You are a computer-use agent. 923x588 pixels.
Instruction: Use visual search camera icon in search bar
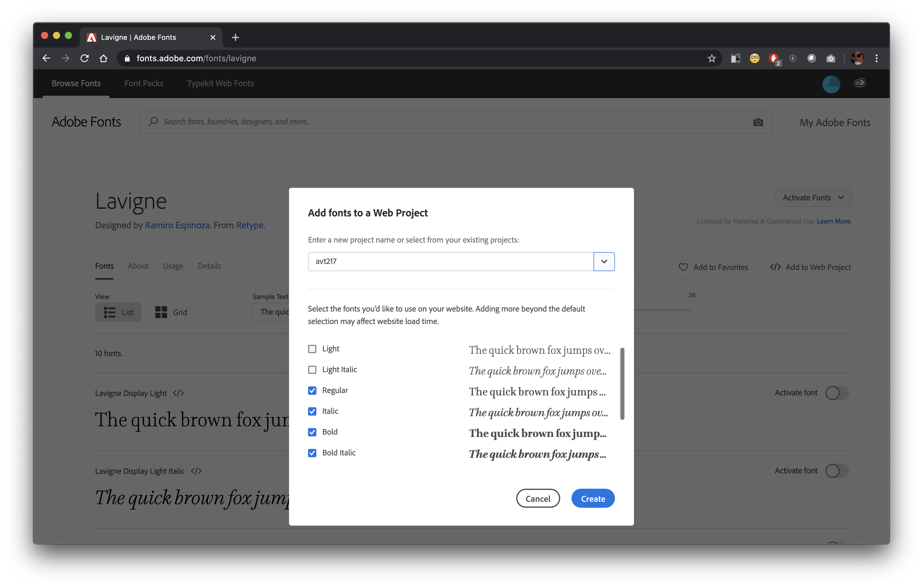point(758,122)
